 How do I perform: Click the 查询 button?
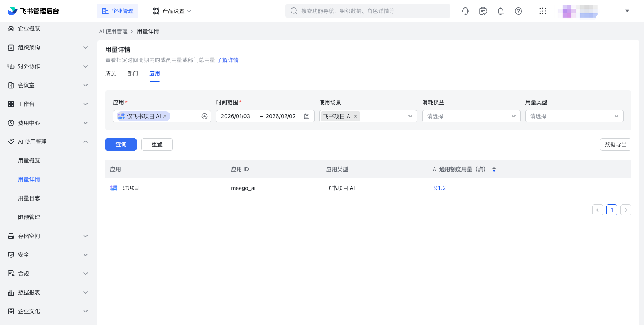click(x=121, y=144)
